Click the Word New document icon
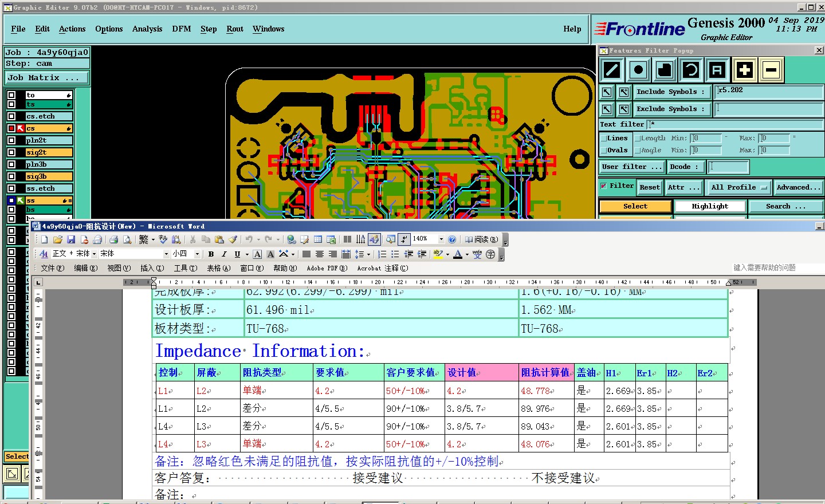This screenshot has width=825, height=504. pos(44,239)
